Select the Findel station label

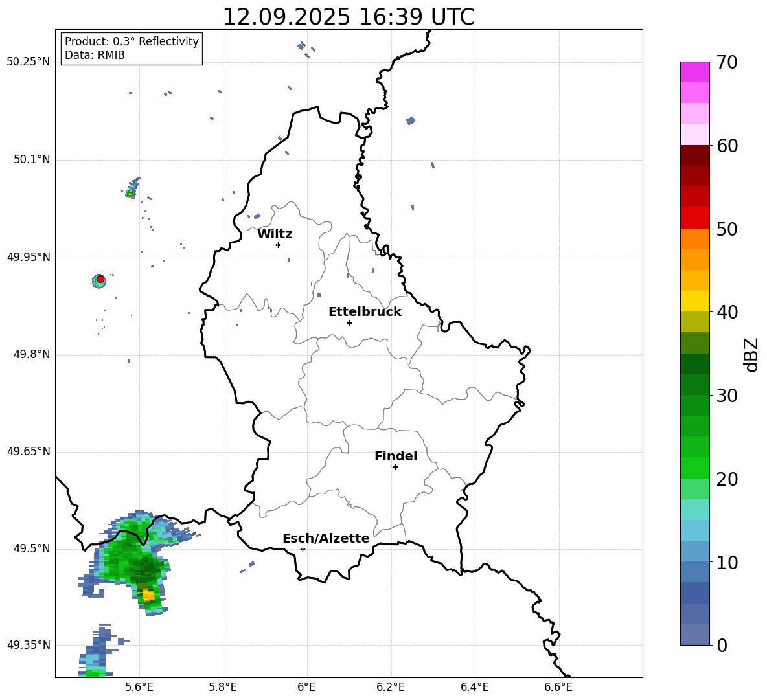tap(396, 456)
